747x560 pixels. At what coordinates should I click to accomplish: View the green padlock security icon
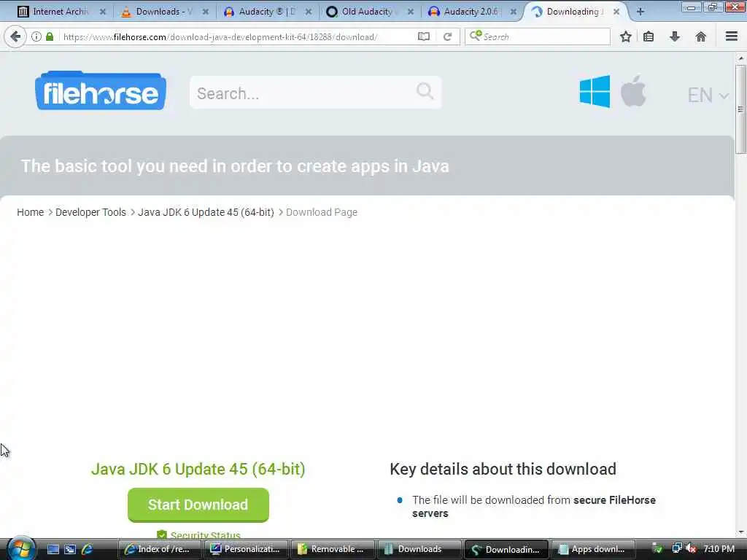[50, 36]
